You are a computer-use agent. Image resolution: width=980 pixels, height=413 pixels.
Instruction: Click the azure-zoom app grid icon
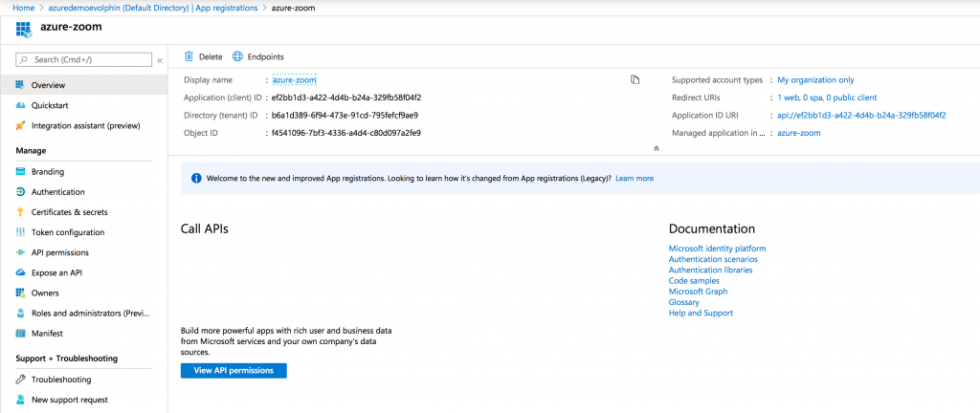(24, 29)
